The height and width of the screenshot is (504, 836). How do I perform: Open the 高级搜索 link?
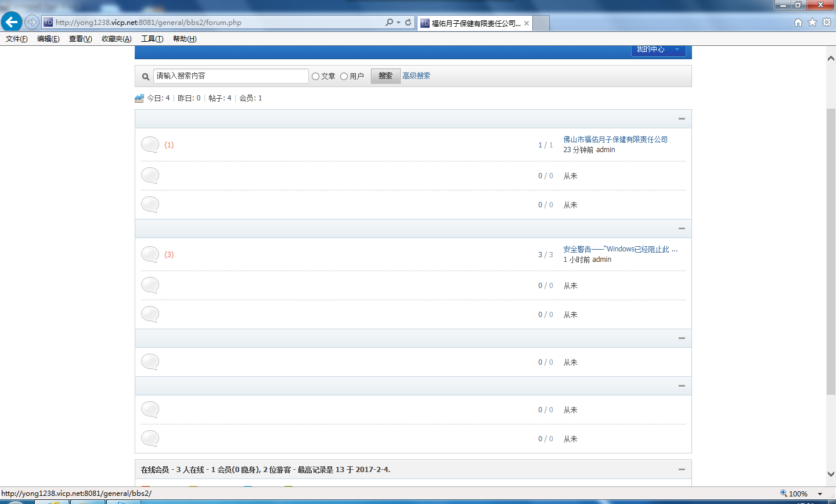(416, 76)
